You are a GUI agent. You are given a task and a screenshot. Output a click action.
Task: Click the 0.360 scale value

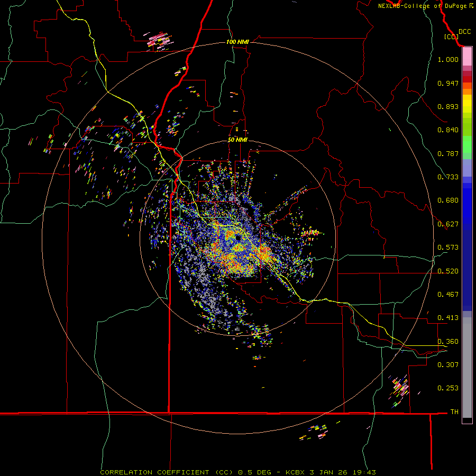tap(448, 342)
